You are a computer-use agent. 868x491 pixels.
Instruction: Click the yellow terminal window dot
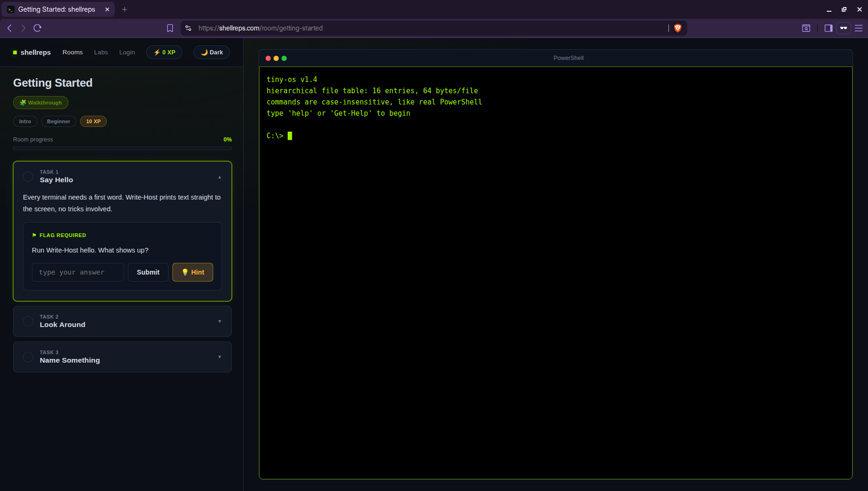coord(276,58)
